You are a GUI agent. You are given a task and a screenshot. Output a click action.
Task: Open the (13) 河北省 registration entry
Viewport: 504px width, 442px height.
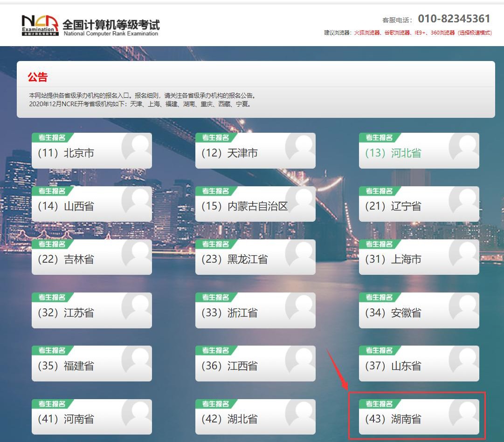(395, 152)
